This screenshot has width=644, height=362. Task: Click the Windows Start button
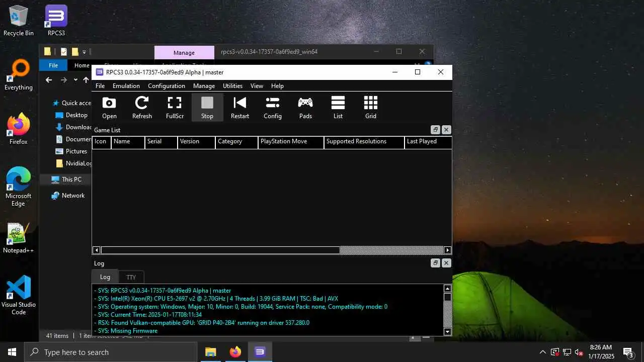(x=12, y=352)
